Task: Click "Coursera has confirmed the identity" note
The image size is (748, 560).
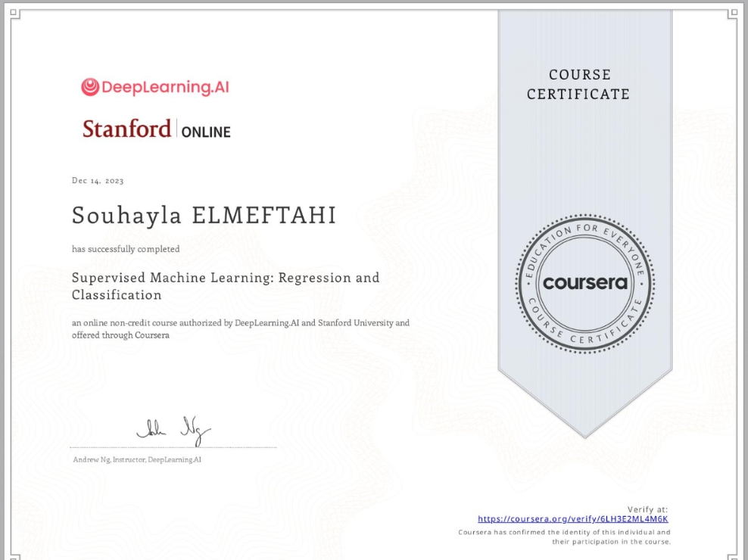Action: tap(564, 537)
